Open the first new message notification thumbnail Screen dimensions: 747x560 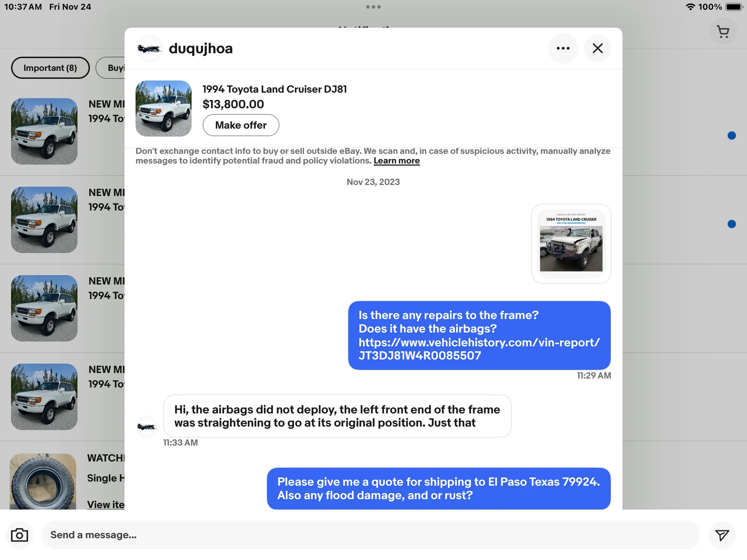pyautogui.click(x=44, y=131)
